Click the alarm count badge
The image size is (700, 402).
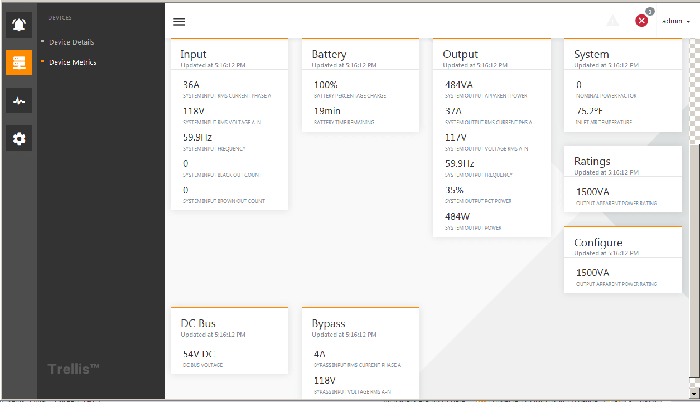tap(650, 12)
